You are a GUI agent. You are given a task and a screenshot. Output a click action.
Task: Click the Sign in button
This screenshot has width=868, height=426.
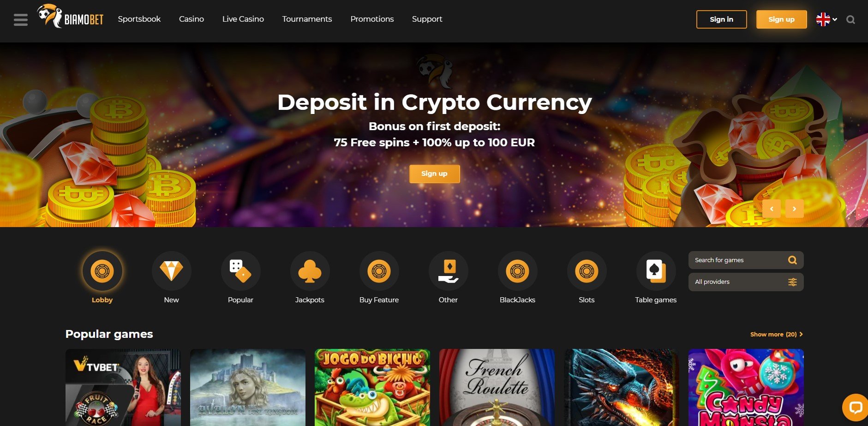coord(721,19)
